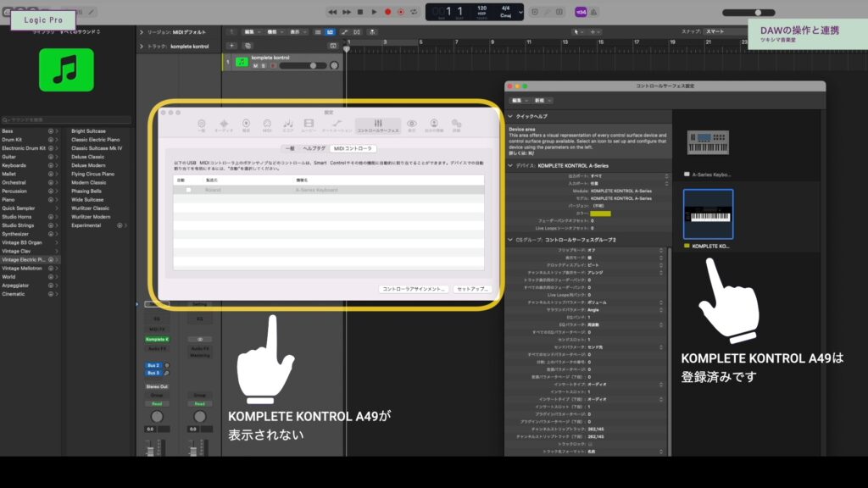Viewport: 868px width, 488px height.
Task: Expand the リージョン inspector disclosure triangle
Action: pyautogui.click(x=142, y=32)
